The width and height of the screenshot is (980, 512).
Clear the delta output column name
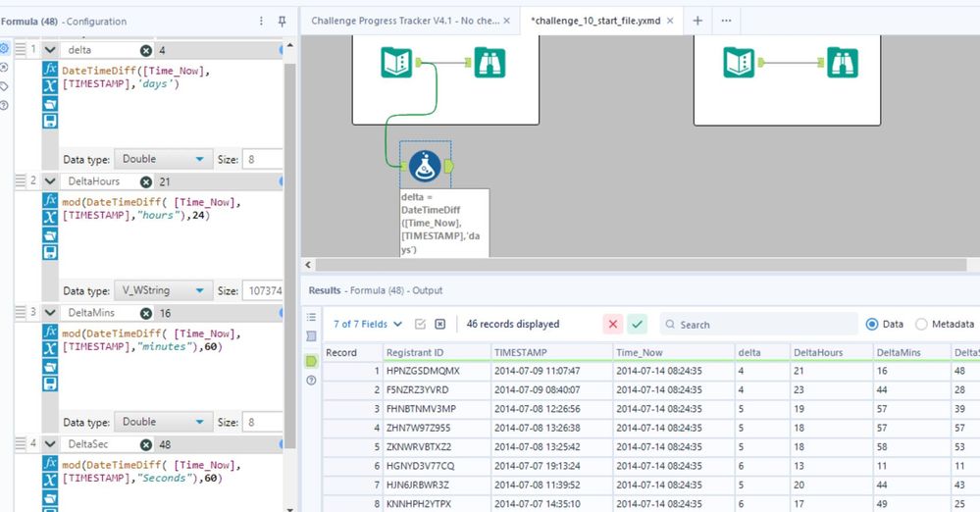(x=146, y=50)
